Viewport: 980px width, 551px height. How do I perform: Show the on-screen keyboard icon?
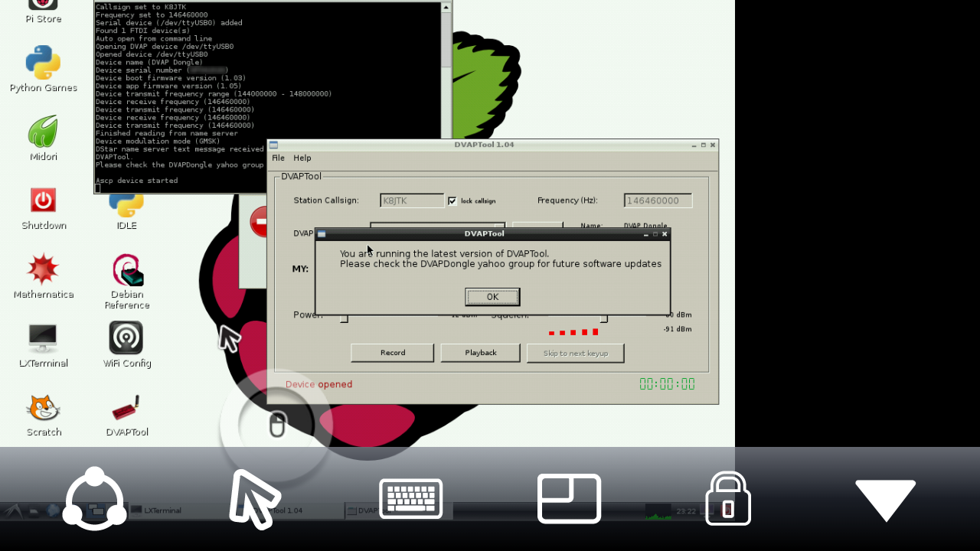(411, 498)
